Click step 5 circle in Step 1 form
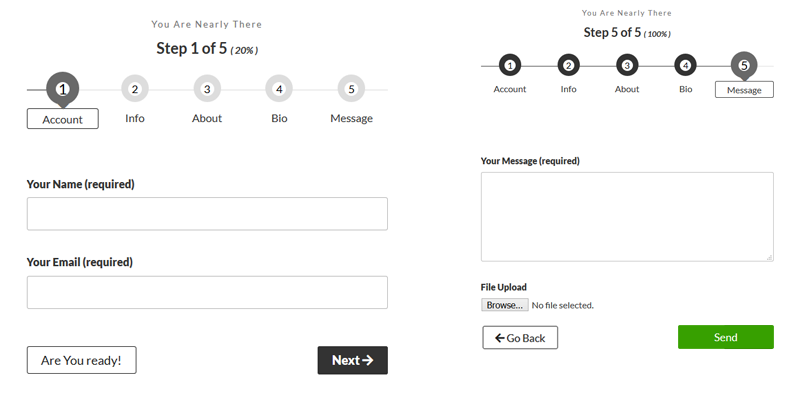 pyautogui.click(x=351, y=89)
